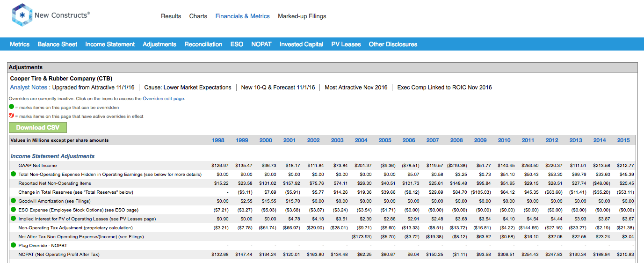
Task: Click the 2008 year column header
Action: coord(456,140)
